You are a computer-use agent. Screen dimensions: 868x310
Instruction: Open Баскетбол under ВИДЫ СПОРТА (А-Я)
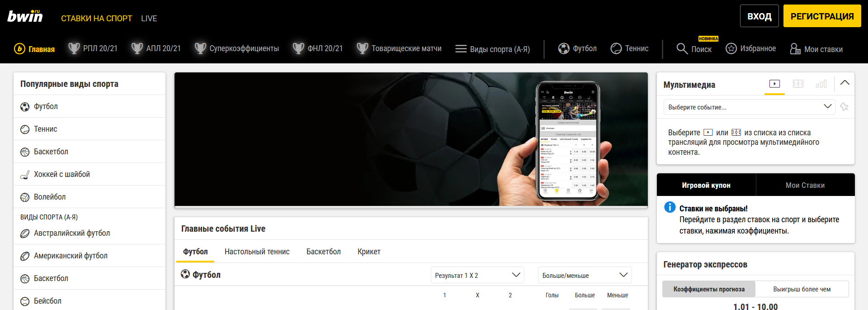pos(90,278)
